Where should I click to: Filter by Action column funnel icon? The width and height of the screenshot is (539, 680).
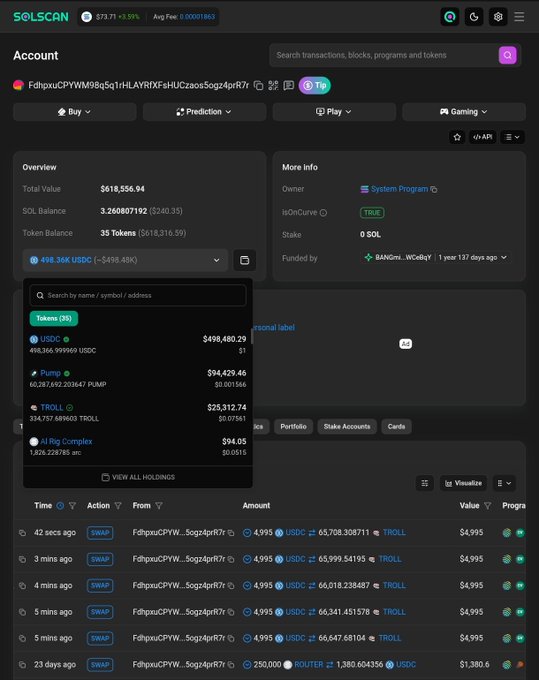118,506
